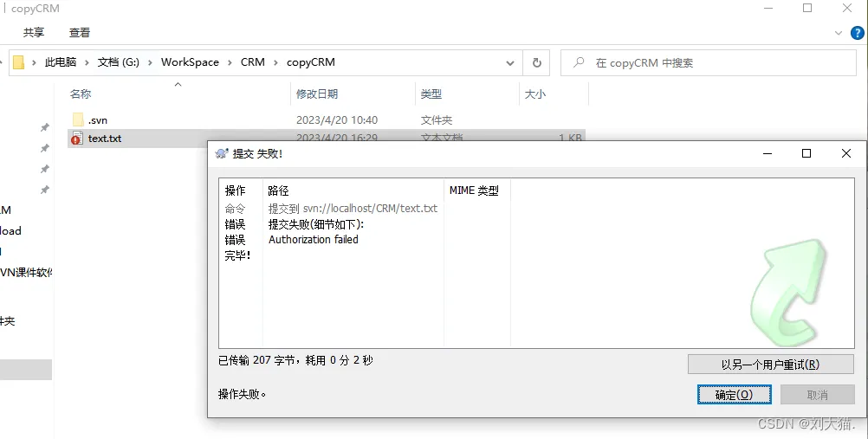Maximize the copyCRM Explorer window
Image resolution: width=868 pixels, height=439 pixels.
tap(807, 8)
